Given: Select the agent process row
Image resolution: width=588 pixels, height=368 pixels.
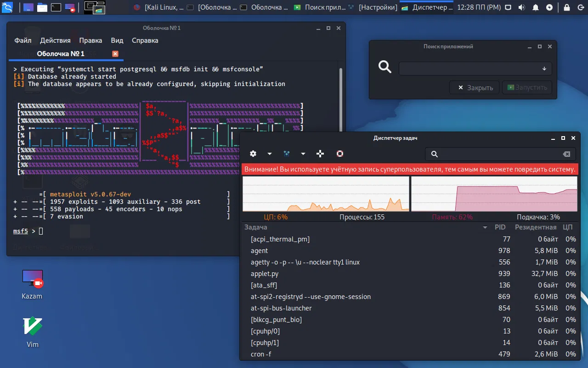Looking at the screenshot, I should (410, 251).
